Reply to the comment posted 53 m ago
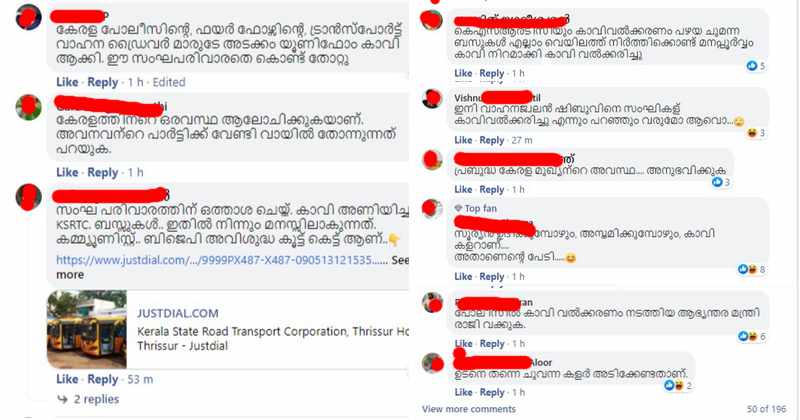 pyautogui.click(x=103, y=379)
